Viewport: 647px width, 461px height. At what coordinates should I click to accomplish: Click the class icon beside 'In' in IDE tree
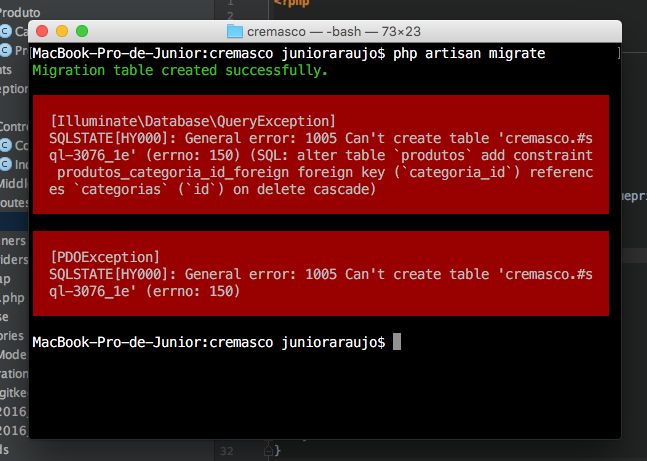pyautogui.click(x=6, y=164)
